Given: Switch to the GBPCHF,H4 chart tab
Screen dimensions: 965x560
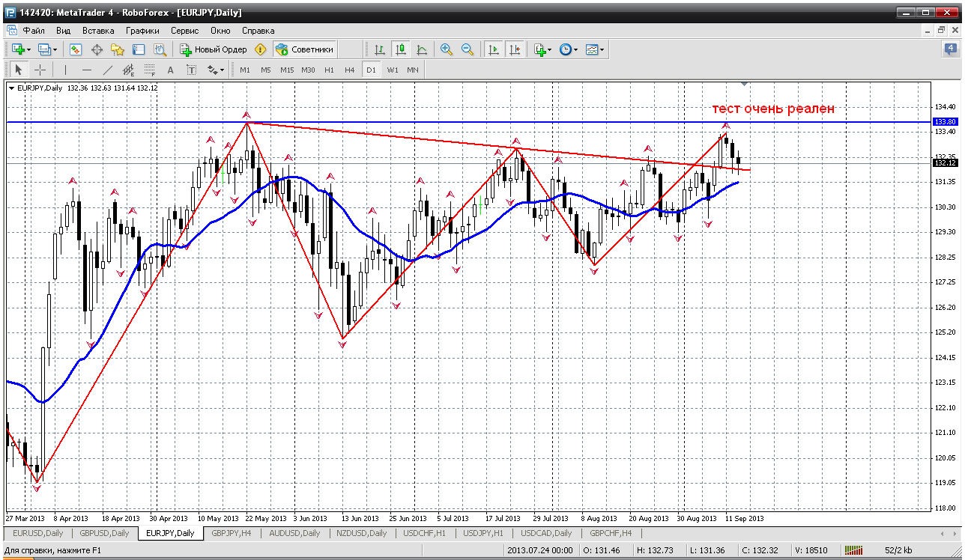Looking at the screenshot, I should (611, 533).
